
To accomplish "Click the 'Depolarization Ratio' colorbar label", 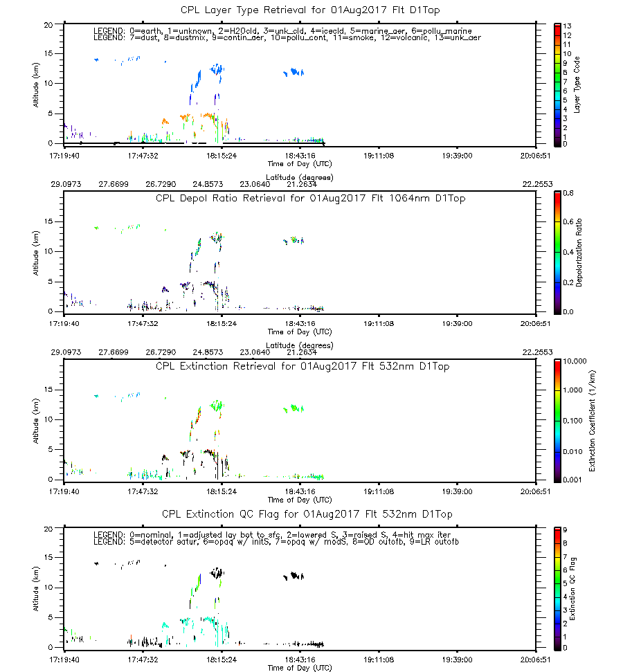I will (579, 253).
